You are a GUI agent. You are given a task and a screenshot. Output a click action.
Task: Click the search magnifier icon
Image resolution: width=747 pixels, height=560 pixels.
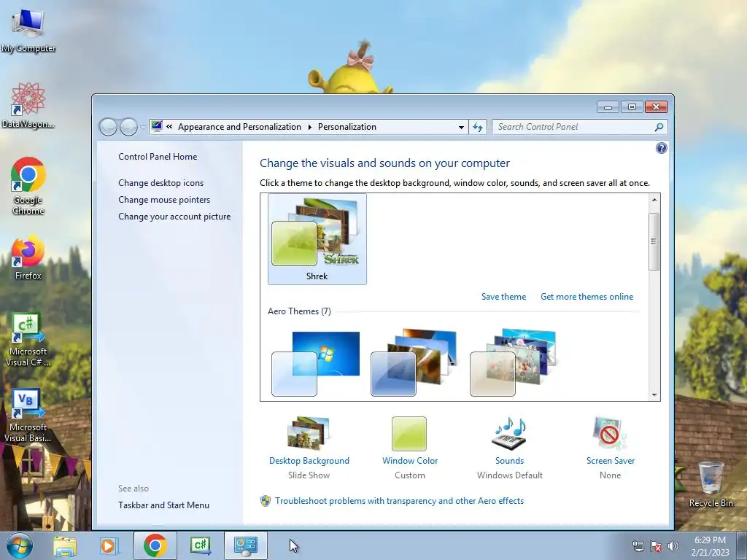pos(659,127)
